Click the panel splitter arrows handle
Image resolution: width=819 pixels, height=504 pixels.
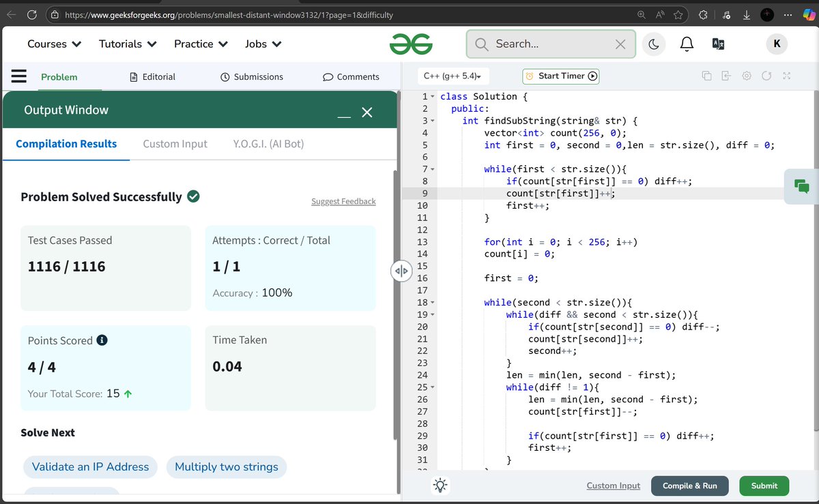click(401, 271)
